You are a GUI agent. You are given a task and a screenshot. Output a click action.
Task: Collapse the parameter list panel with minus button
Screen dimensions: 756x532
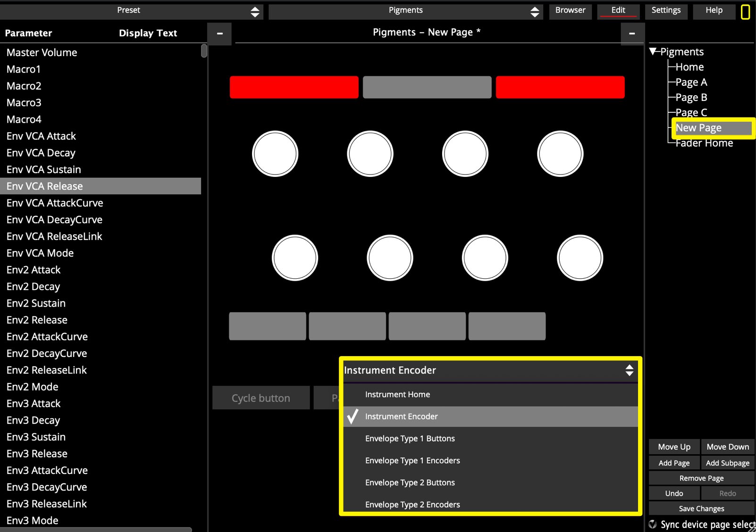219,33
